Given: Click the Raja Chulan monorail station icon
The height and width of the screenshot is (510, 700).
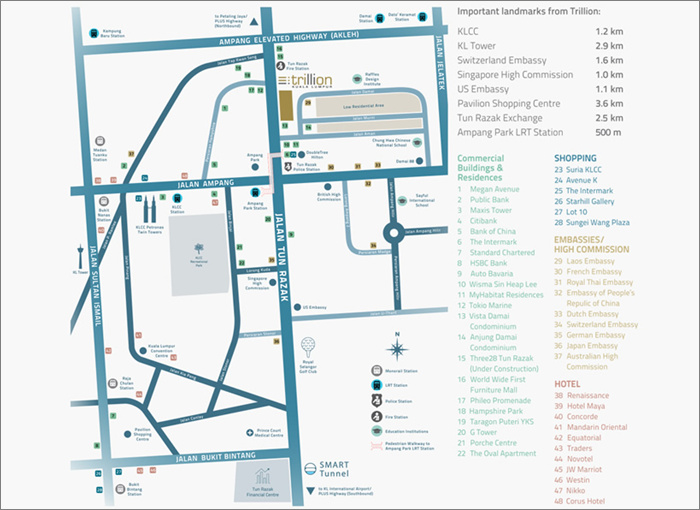Looking at the screenshot, I should tap(113, 383).
